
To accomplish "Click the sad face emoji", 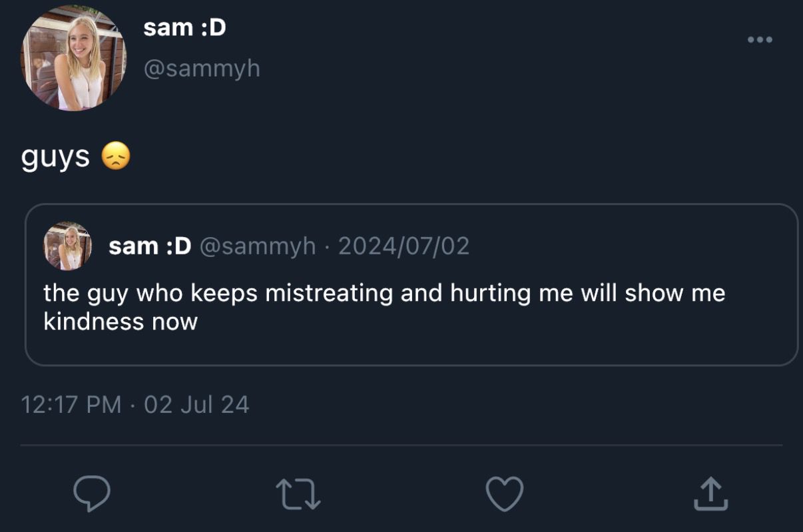I will click(115, 157).
